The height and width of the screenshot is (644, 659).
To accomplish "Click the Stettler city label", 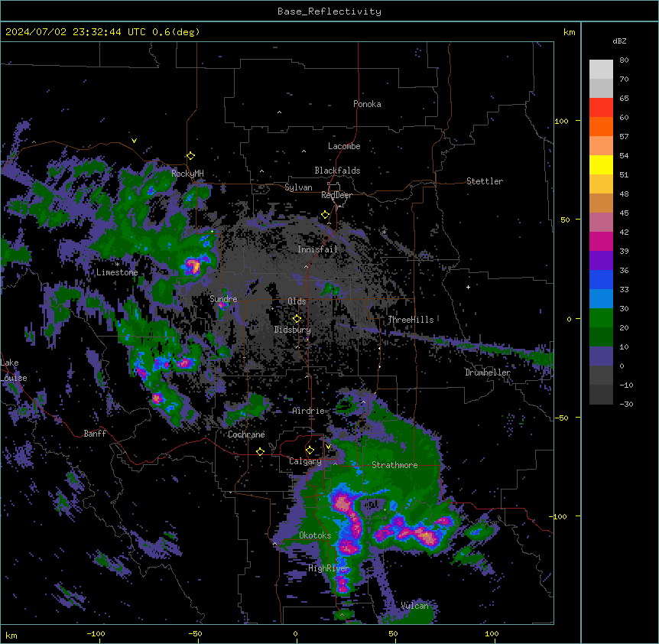I will pos(485,181).
